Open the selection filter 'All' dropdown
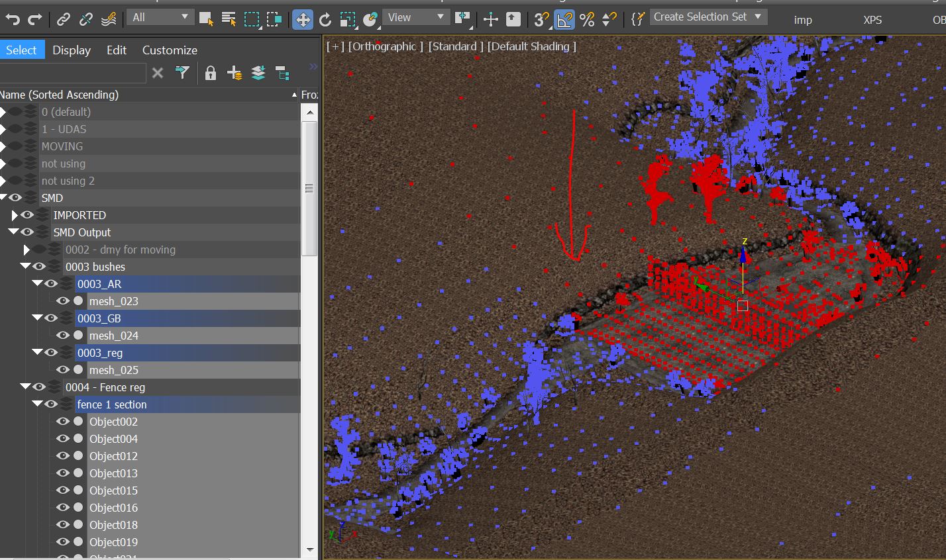This screenshot has height=560, width=946. 160,17
